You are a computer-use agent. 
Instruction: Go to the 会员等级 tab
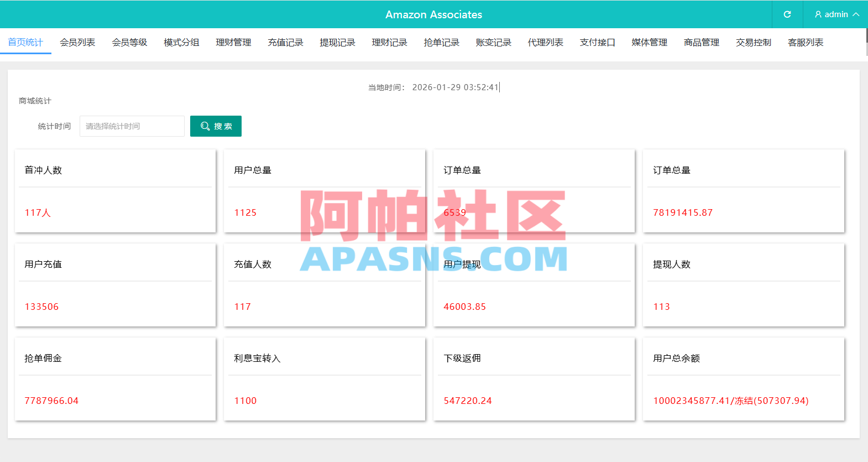pyautogui.click(x=129, y=43)
